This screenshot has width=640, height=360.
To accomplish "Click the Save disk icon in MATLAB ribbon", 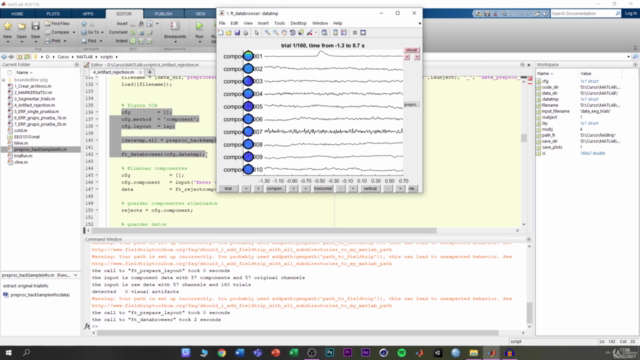I will pos(36,27).
